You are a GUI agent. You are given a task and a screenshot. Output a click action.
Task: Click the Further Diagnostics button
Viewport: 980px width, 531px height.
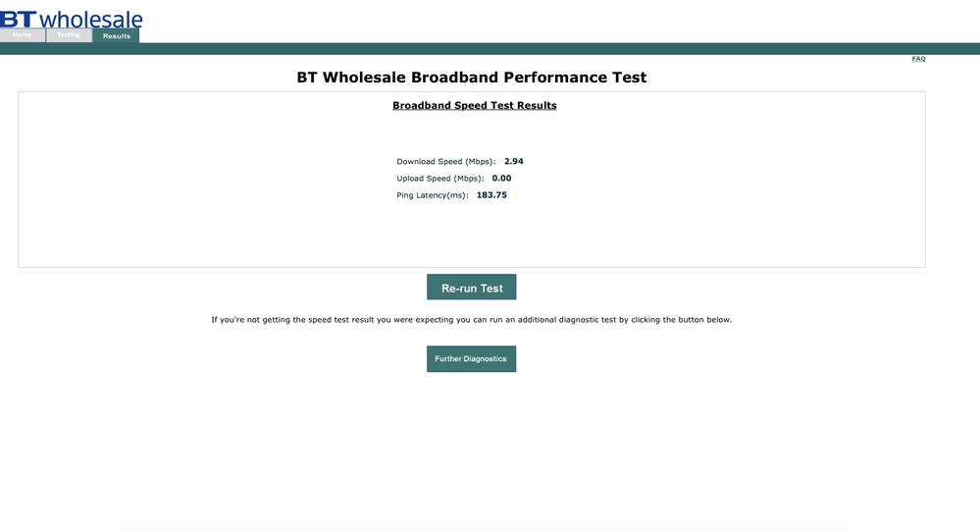(471, 359)
